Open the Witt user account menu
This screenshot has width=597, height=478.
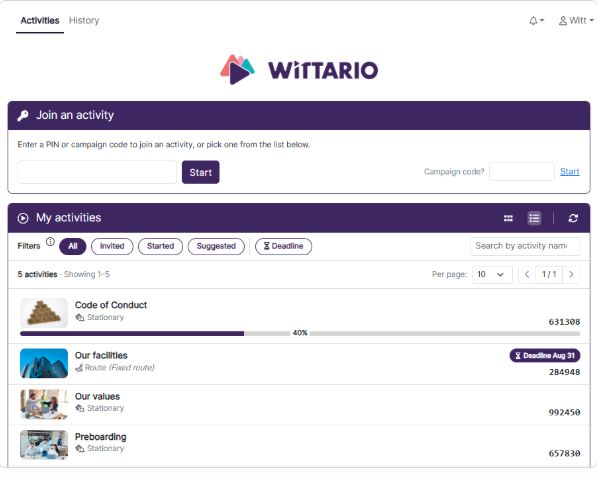(x=576, y=21)
